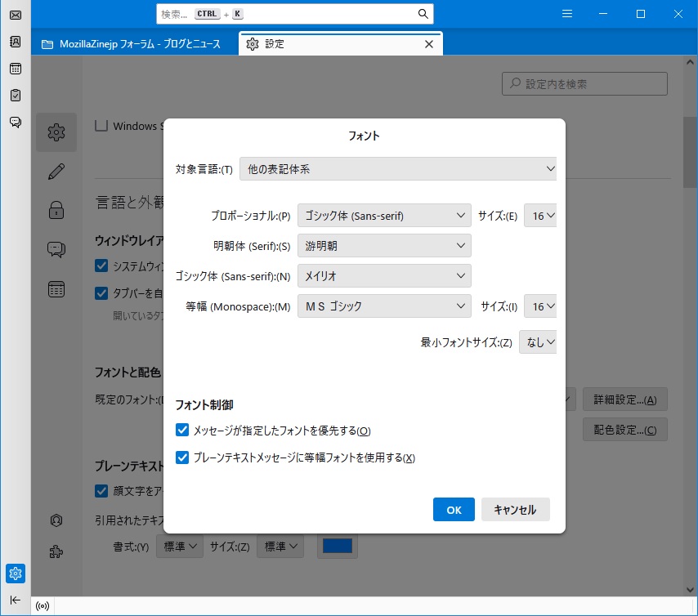698x616 pixels.
Task: Close the 設定 tab
Action: pyautogui.click(x=429, y=44)
